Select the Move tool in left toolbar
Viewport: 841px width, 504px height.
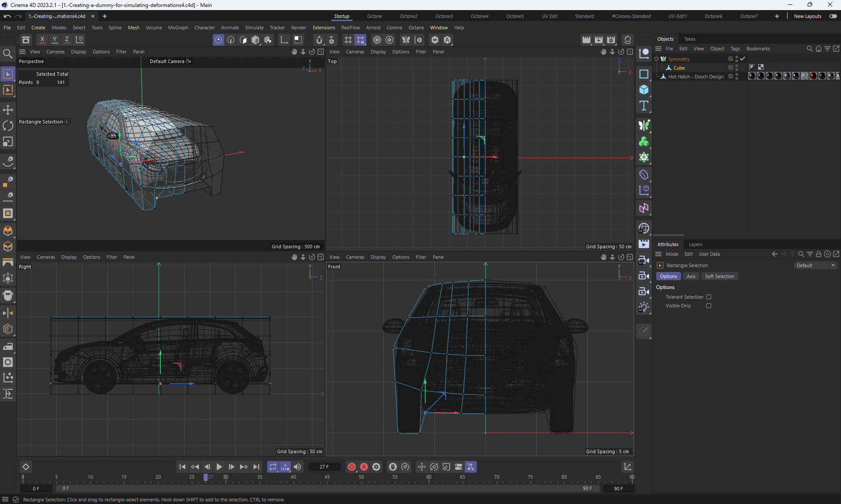pyautogui.click(x=8, y=110)
